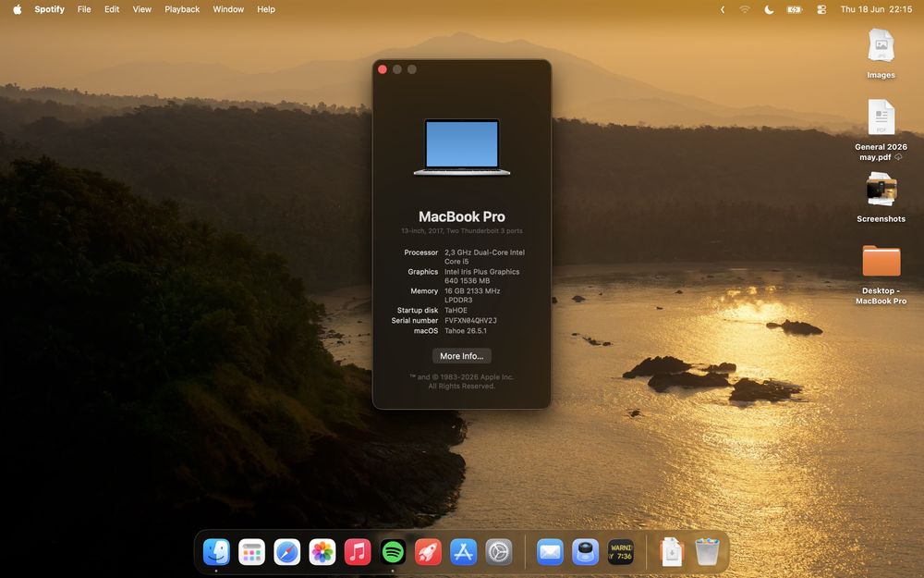
Task: Click Intel Iris Plus Graphics value
Action: [x=482, y=276]
